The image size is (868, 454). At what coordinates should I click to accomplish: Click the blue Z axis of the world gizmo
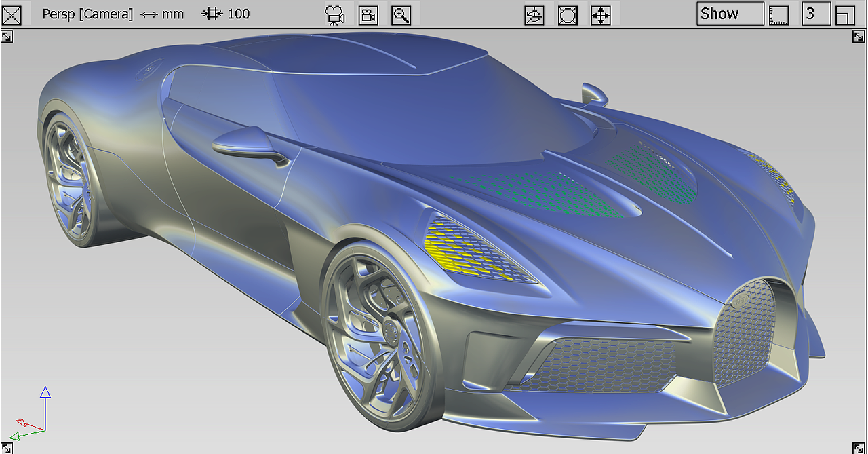click(x=45, y=397)
